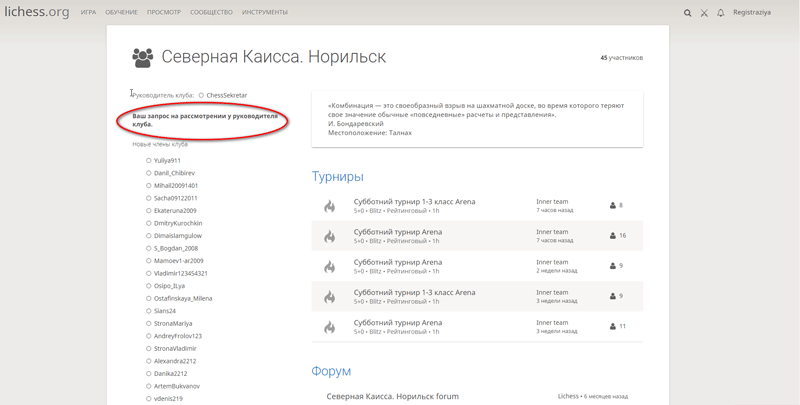Click the status circle next to ChessSekretar
Screen dimensions: 800x405
pos(202,95)
